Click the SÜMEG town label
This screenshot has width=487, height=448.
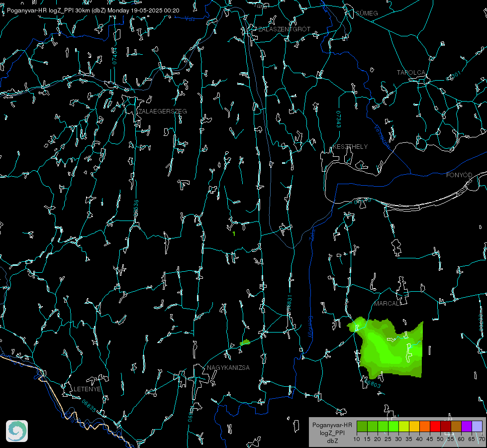pos(367,13)
